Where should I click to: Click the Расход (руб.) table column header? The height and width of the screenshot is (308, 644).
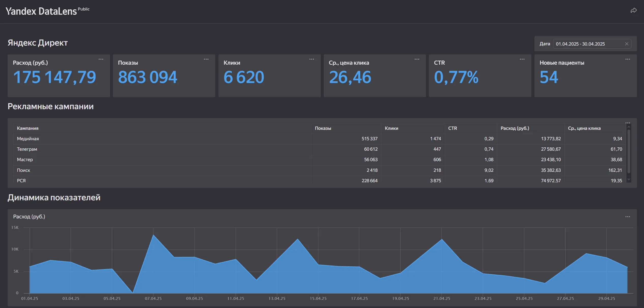(x=515, y=128)
